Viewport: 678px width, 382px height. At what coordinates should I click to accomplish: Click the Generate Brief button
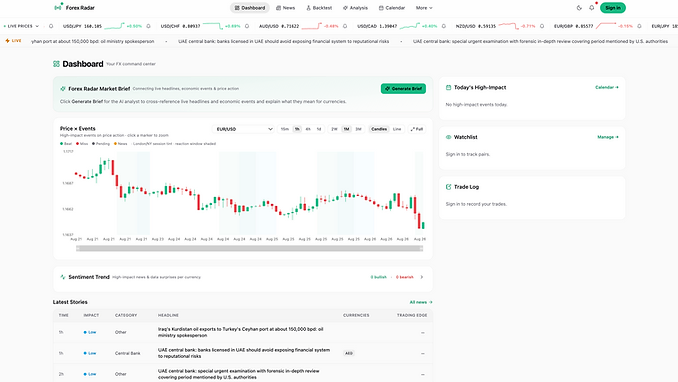pos(403,88)
